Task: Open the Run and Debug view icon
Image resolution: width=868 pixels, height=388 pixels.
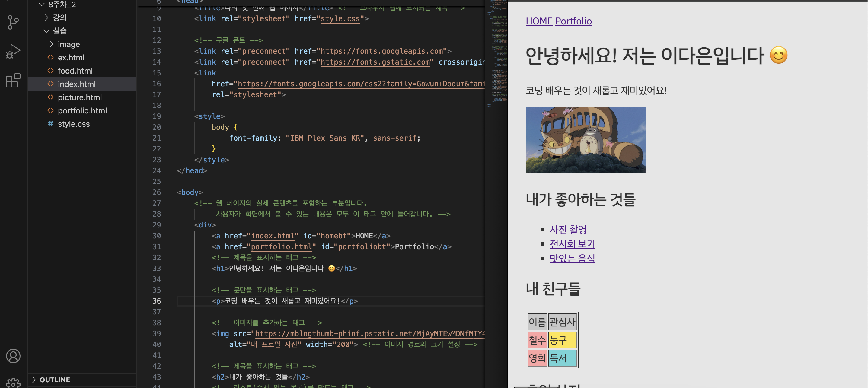Action: (x=13, y=51)
